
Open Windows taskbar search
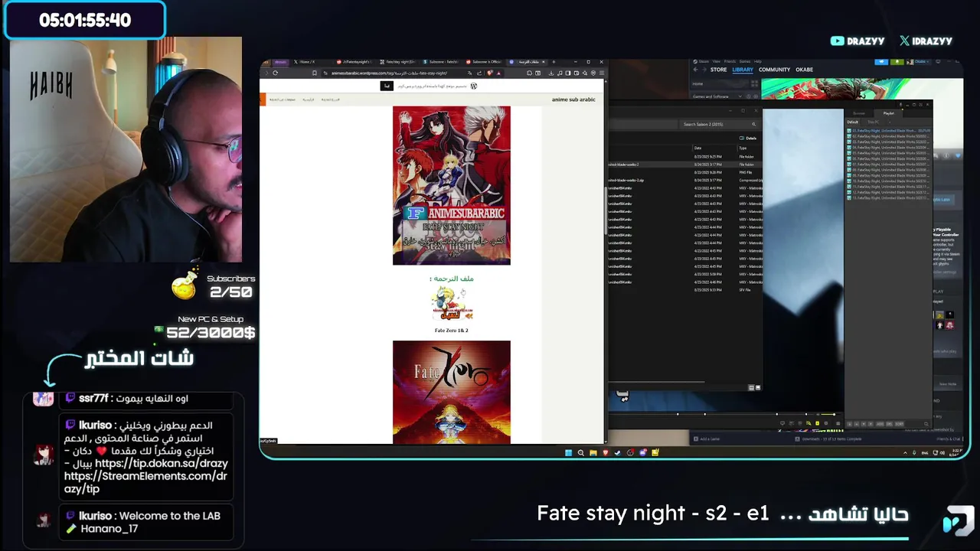[x=580, y=452]
